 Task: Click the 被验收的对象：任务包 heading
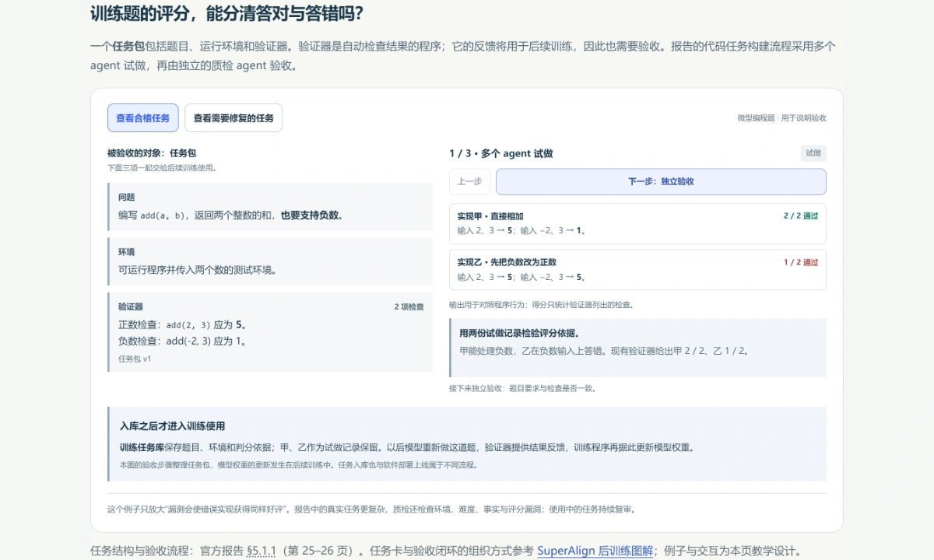(x=152, y=153)
